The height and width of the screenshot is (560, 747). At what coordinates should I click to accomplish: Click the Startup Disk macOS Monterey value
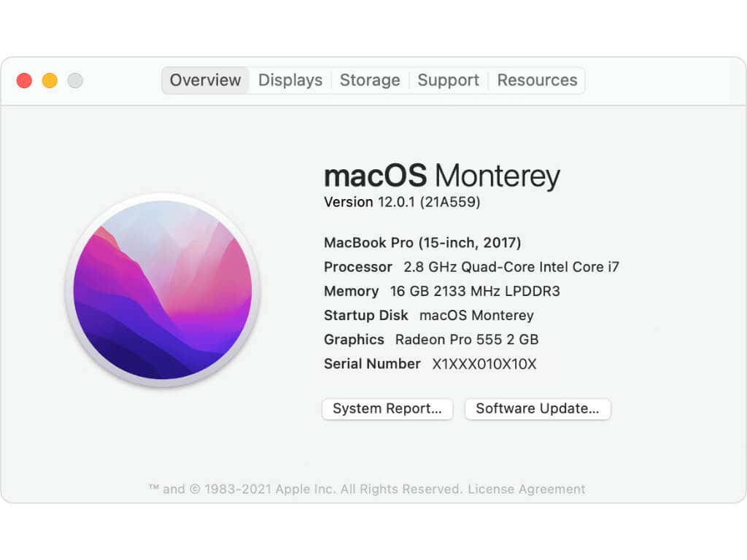(x=476, y=315)
